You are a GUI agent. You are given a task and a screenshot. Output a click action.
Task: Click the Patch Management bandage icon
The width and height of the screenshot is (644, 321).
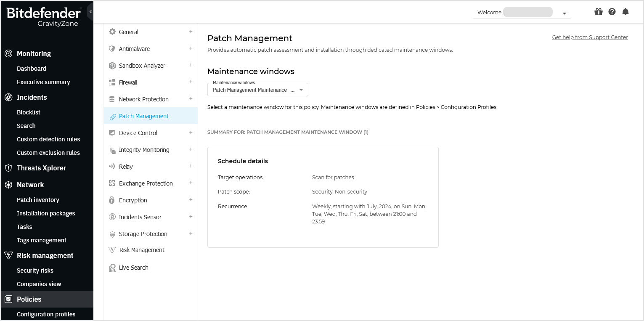(x=112, y=117)
